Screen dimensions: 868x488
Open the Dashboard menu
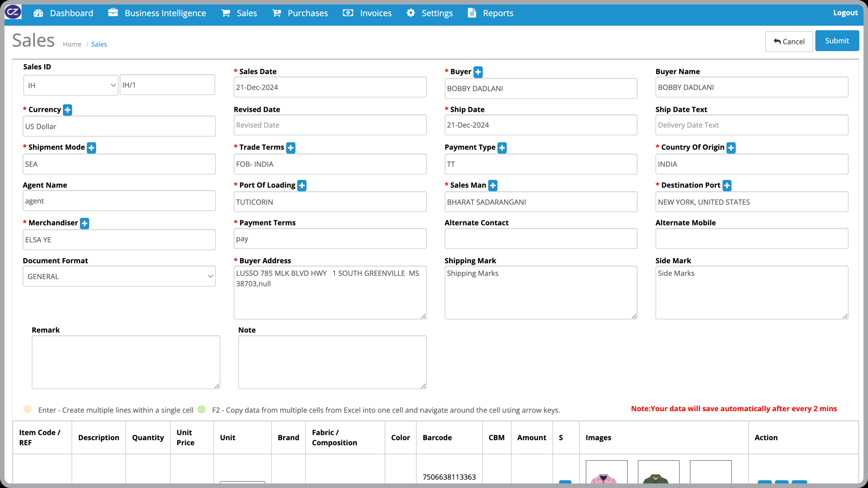pyautogui.click(x=71, y=13)
